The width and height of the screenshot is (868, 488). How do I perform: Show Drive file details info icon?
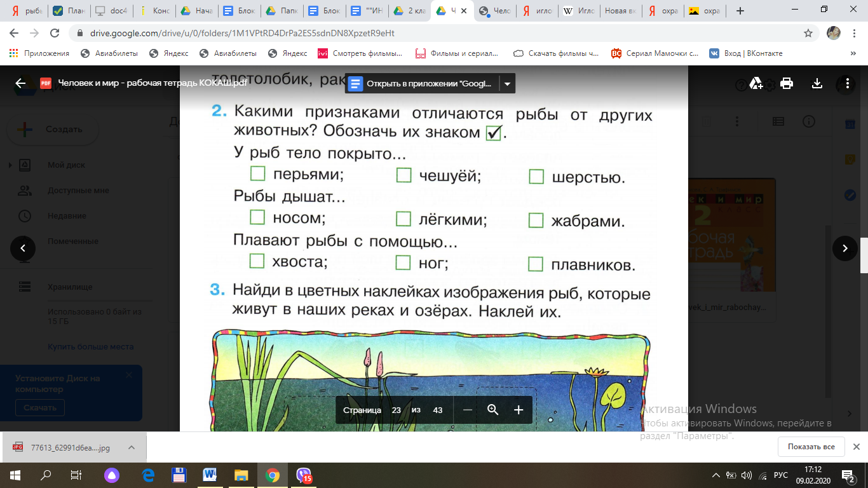(x=808, y=121)
